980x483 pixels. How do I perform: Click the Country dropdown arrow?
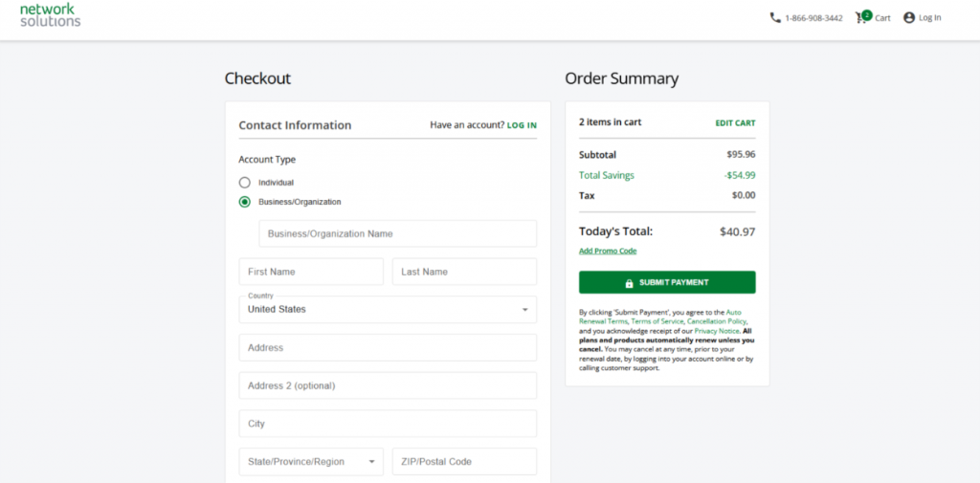(524, 310)
